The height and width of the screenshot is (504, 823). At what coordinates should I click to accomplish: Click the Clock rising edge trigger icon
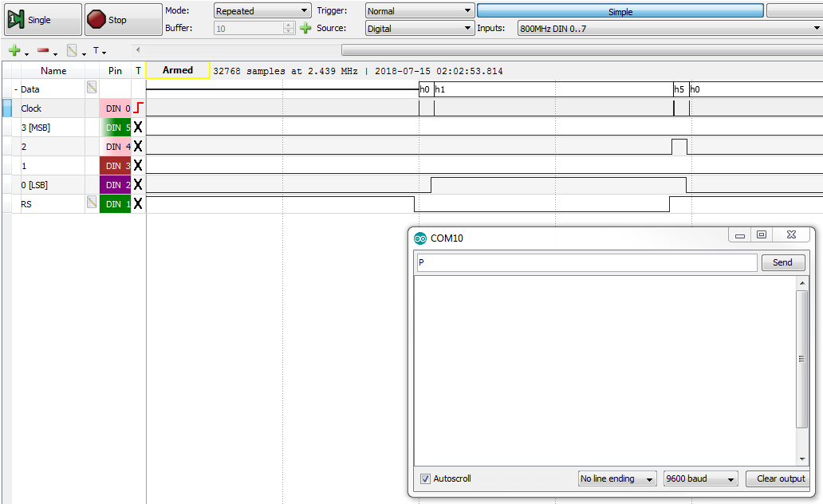[x=138, y=108]
